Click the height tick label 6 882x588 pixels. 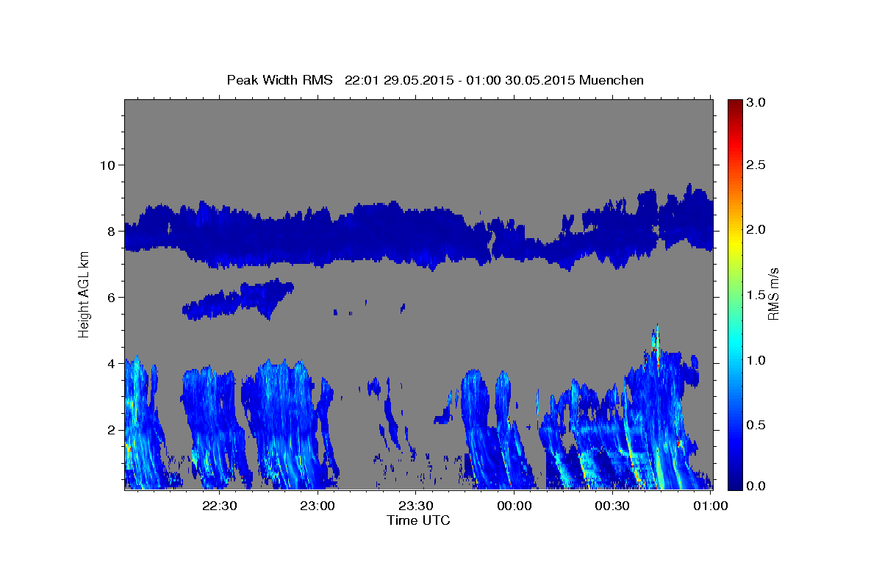click(110, 297)
